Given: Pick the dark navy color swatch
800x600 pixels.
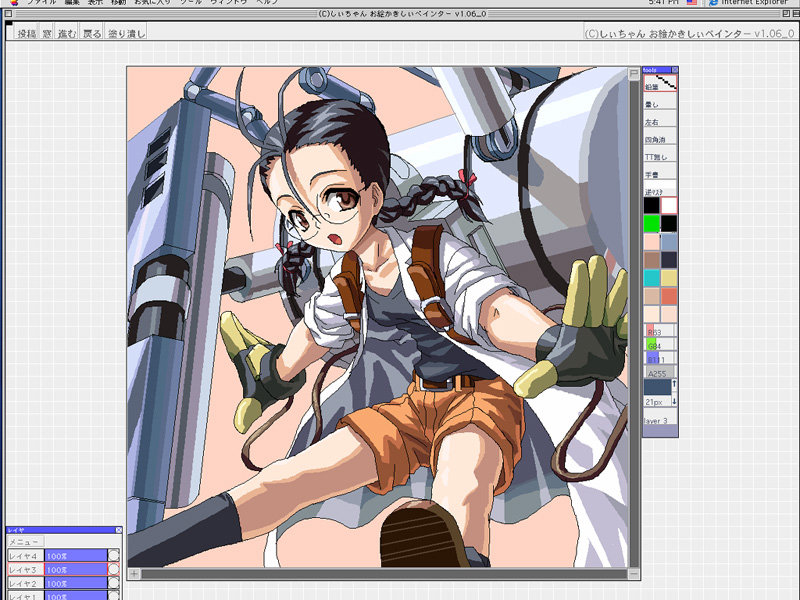Looking at the screenshot, I should 669,260.
